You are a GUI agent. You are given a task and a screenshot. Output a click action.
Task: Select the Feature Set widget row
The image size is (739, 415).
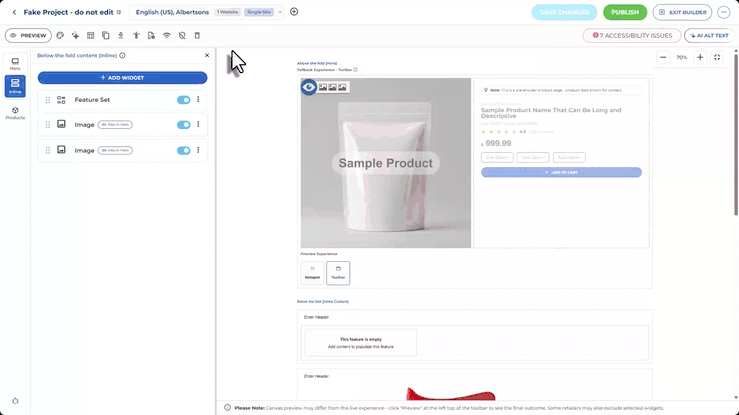(123, 100)
